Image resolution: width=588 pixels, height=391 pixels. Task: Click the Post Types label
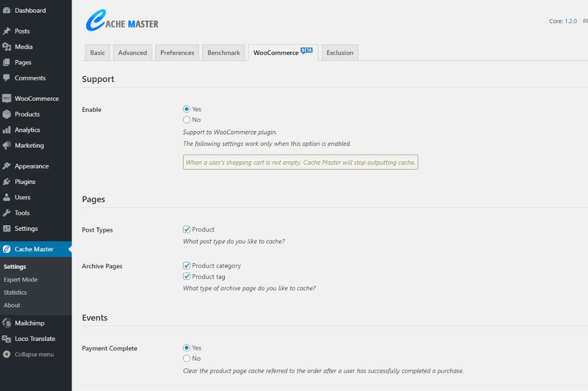[97, 230]
